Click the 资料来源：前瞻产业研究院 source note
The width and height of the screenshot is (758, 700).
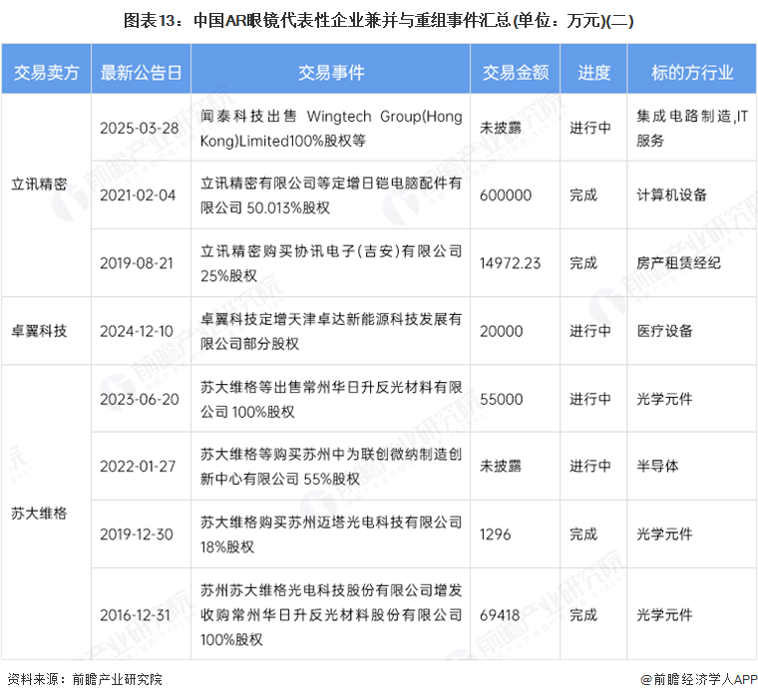point(85,680)
